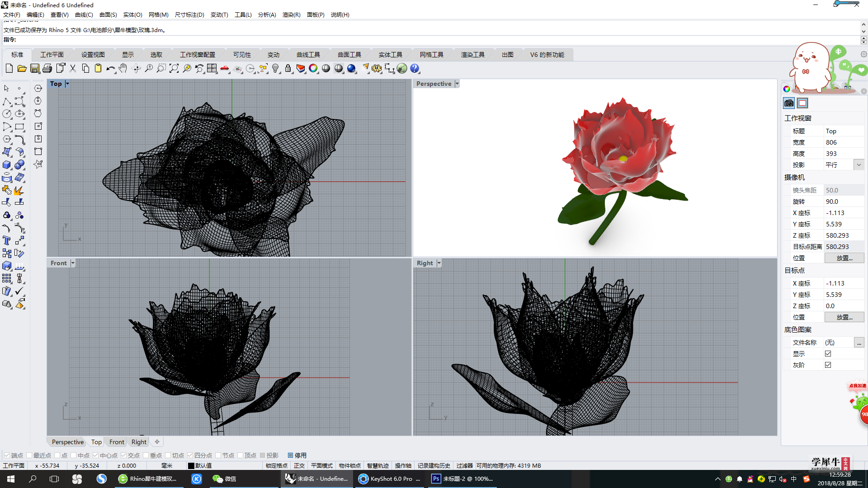Open the Perspective viewport dropdown arrow

457,84
